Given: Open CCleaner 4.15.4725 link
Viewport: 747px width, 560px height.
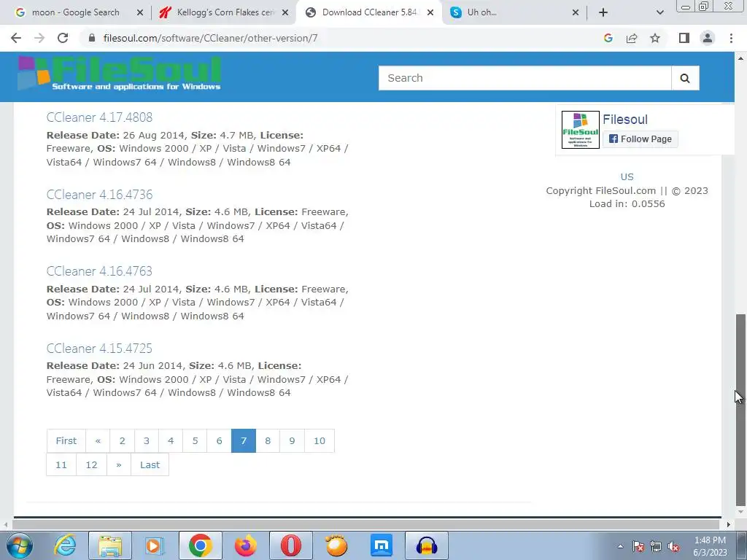Looking at the screenshot, I should coord(99,348).
